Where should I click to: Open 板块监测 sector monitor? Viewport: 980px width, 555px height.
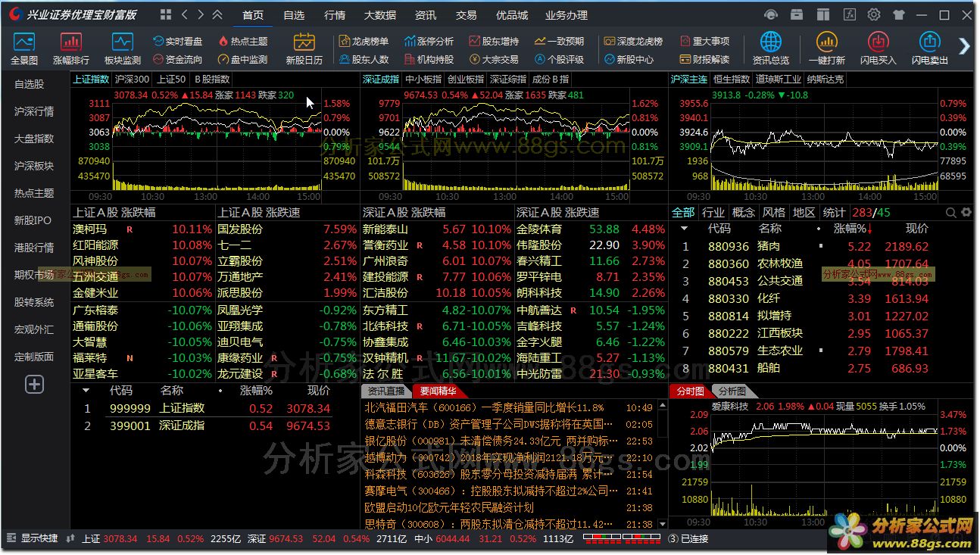click(x=123, y=49)
